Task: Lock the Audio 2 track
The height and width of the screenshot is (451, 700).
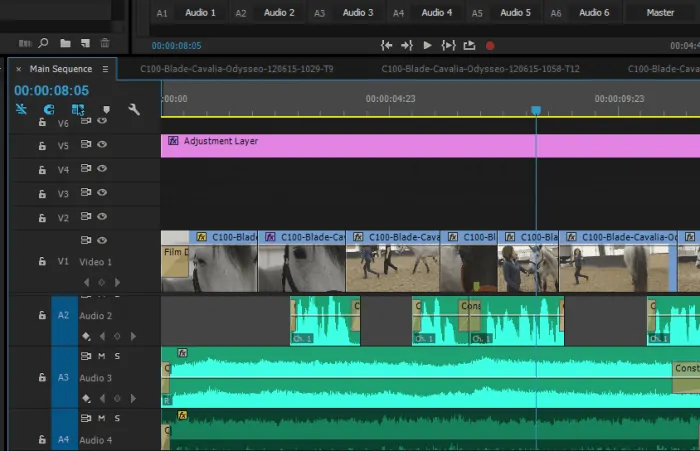Action: (x=42, y=315)
